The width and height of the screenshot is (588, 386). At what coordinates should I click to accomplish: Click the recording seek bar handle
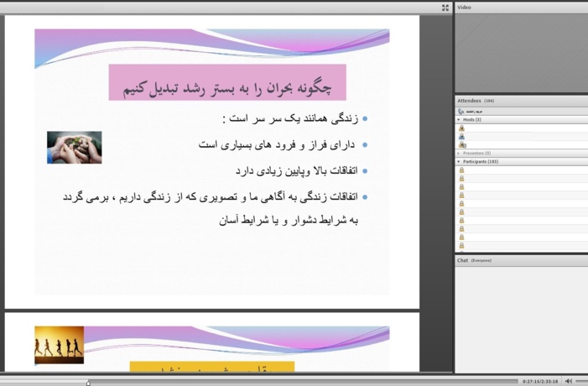tap(88, 383)
